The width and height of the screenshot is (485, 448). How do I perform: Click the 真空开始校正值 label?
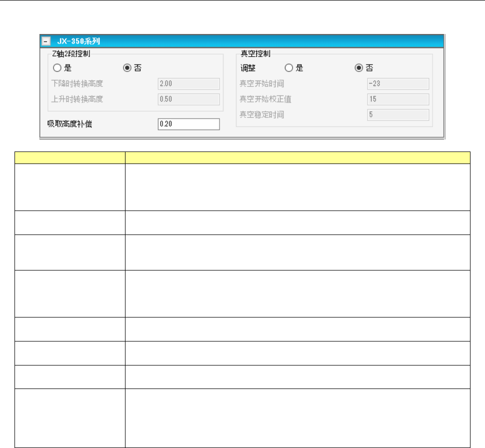coord(265,99)
